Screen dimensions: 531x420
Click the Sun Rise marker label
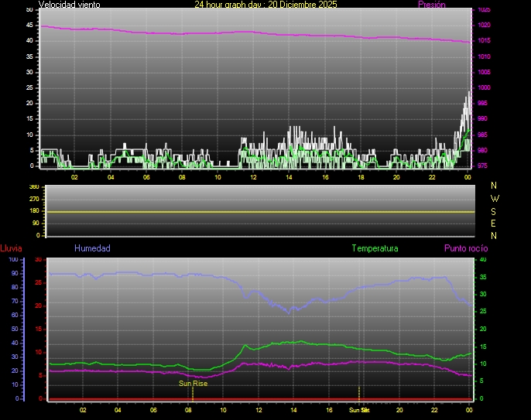pos(193,383)
